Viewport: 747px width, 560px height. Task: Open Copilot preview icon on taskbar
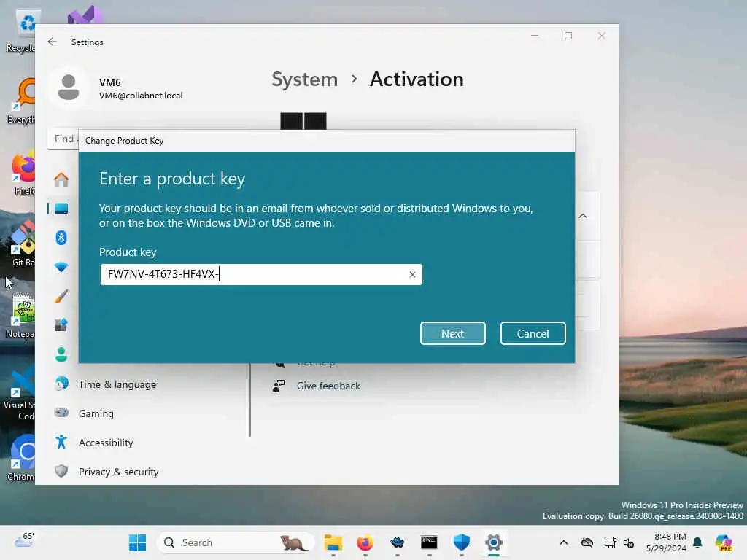point(724,542)
